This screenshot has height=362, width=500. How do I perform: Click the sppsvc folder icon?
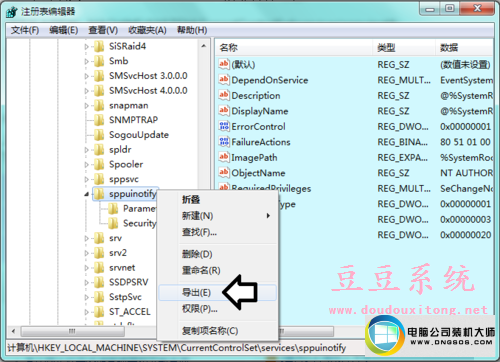(99, 179)
